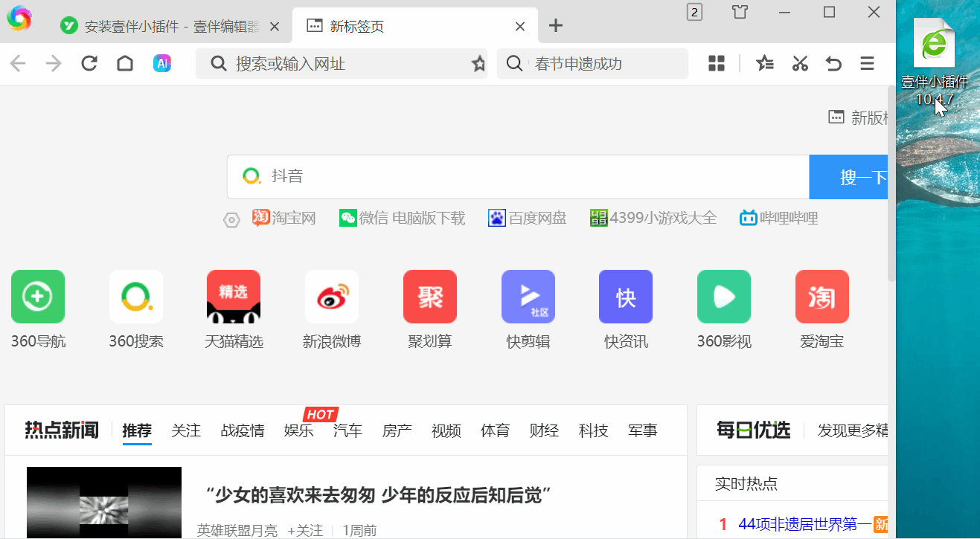
Task: Go back with the back arrow
Action: point(18,63)
